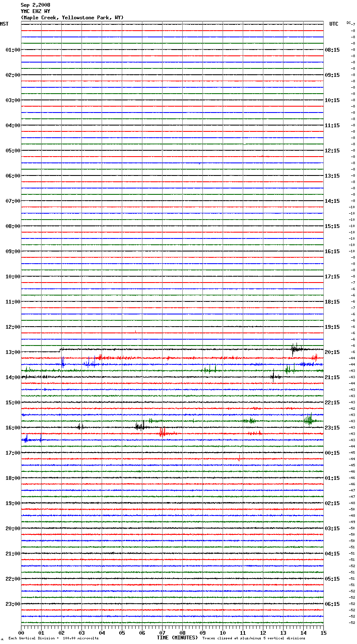The image size is (357, 644).
Task: Select the 17:00 MST row label
Action: [x=13, y=453]
